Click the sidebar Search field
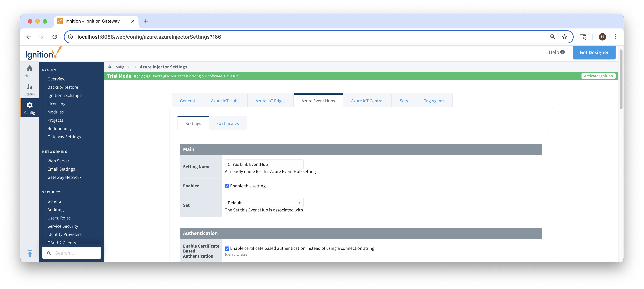Viewport: 644px width, 289px height. coord(71,253)
